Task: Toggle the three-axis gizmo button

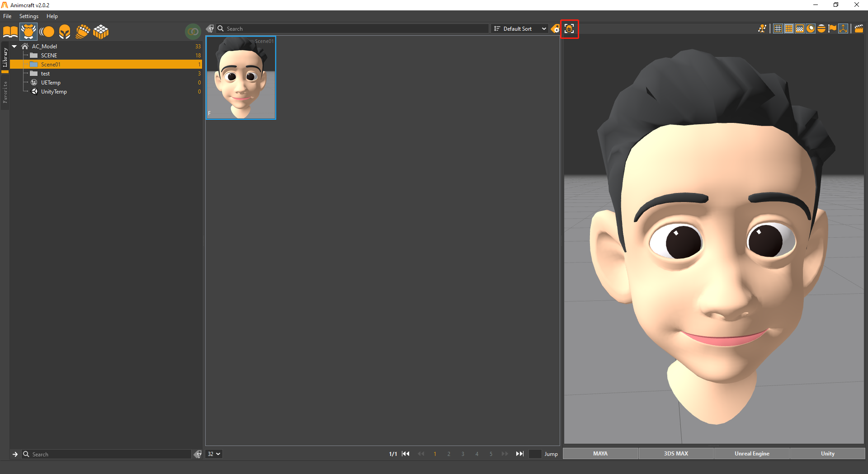Action: point(843,28)
